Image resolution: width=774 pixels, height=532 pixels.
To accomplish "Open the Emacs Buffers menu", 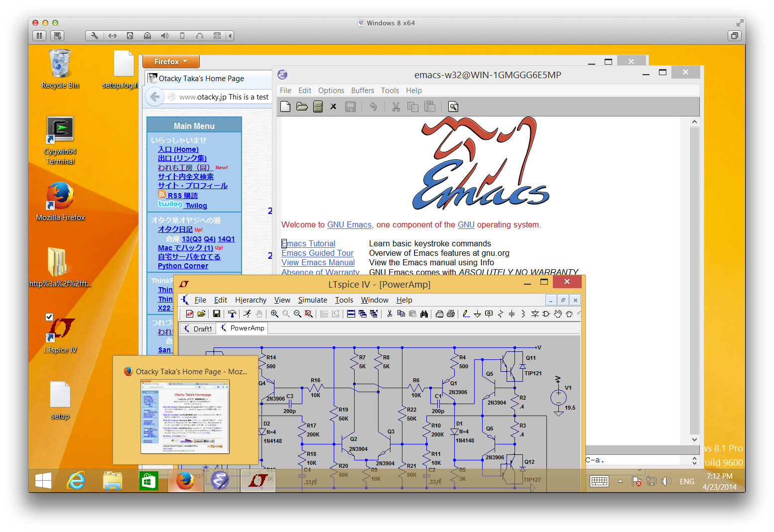I will (363, 91).
